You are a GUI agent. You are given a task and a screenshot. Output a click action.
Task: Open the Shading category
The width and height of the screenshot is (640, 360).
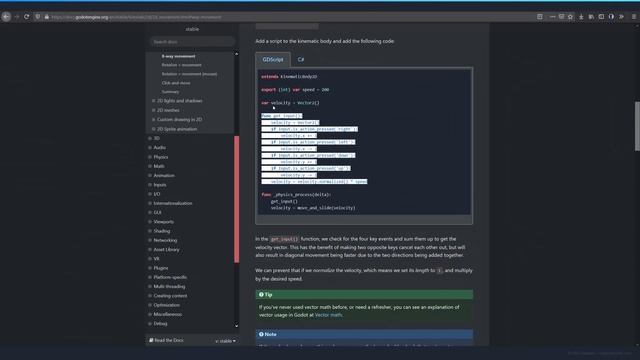[x=162, y=231]
